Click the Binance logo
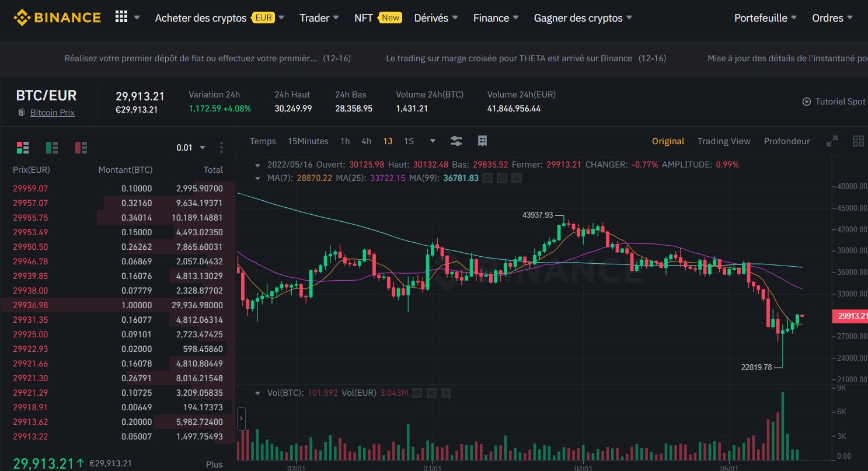The height and width of the screenshot is (471, 868). [57, 18]
